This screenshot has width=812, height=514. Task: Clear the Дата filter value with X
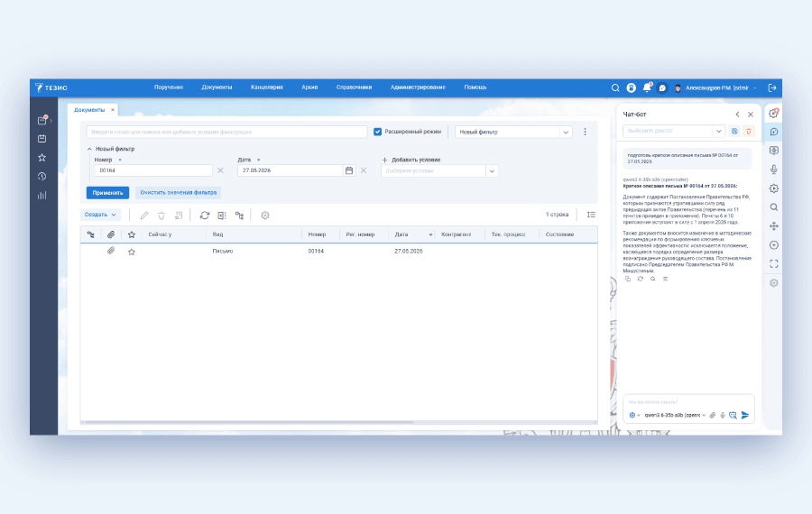click(364, 170)
